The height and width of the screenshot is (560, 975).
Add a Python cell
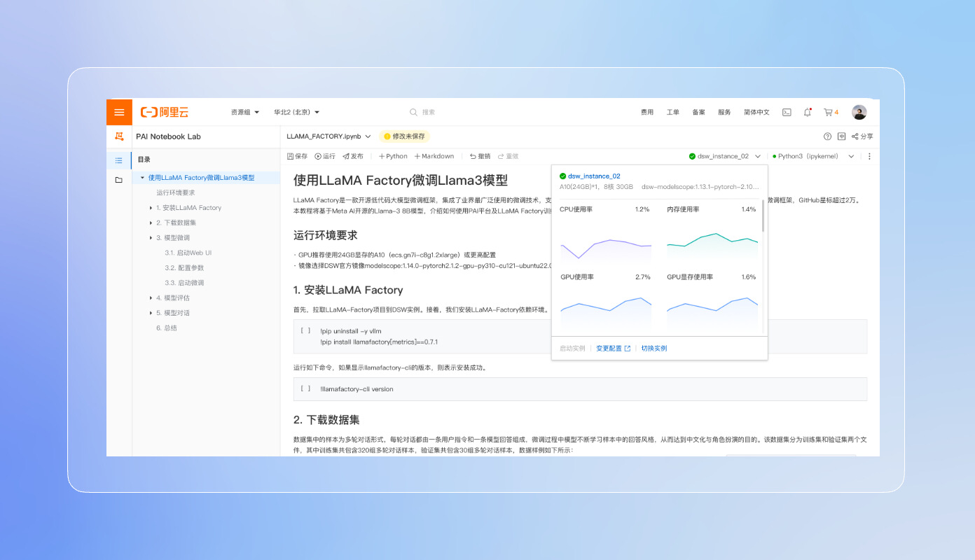[393, 156]
